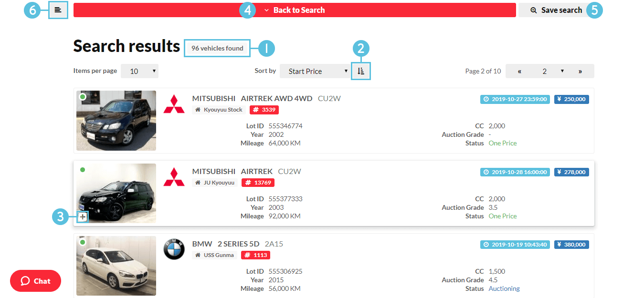Click the USS Gunma auction house tag
644x298 pixels.
click(214, 255)
